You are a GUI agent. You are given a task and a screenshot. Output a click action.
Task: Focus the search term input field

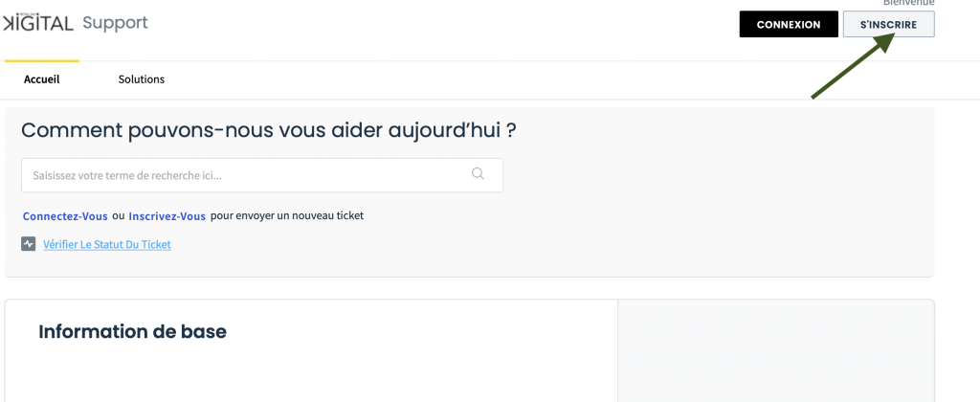[244, 175]
